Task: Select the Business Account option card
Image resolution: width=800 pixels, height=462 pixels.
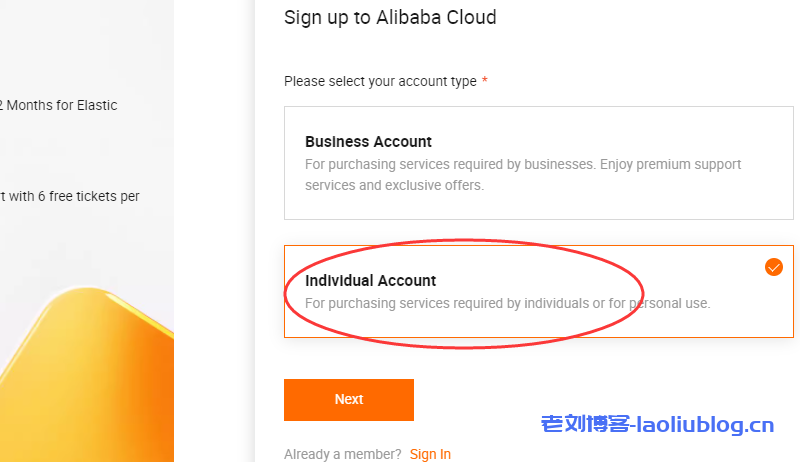Action: 538,163
